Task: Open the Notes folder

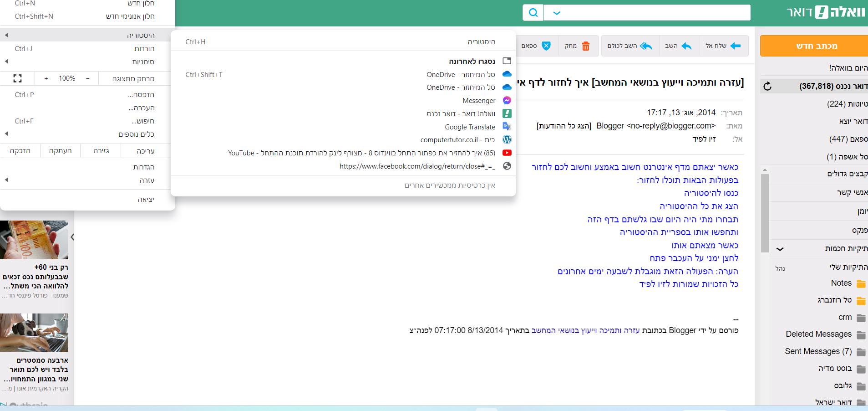Action: pos(841,283)
